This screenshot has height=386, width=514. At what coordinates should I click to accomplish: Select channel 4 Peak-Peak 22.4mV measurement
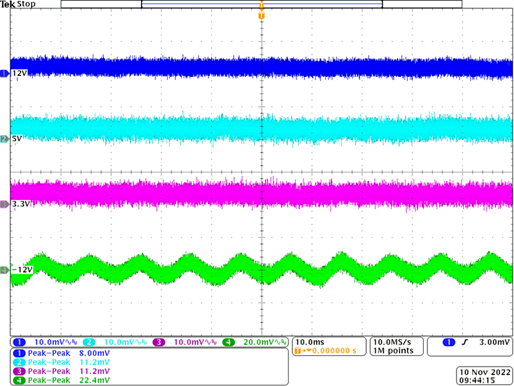click(61, 380)
